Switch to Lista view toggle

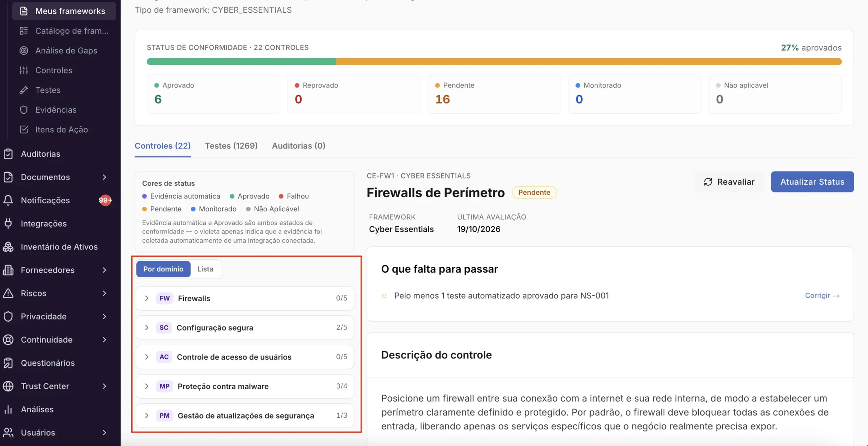[x=205, y=269]
